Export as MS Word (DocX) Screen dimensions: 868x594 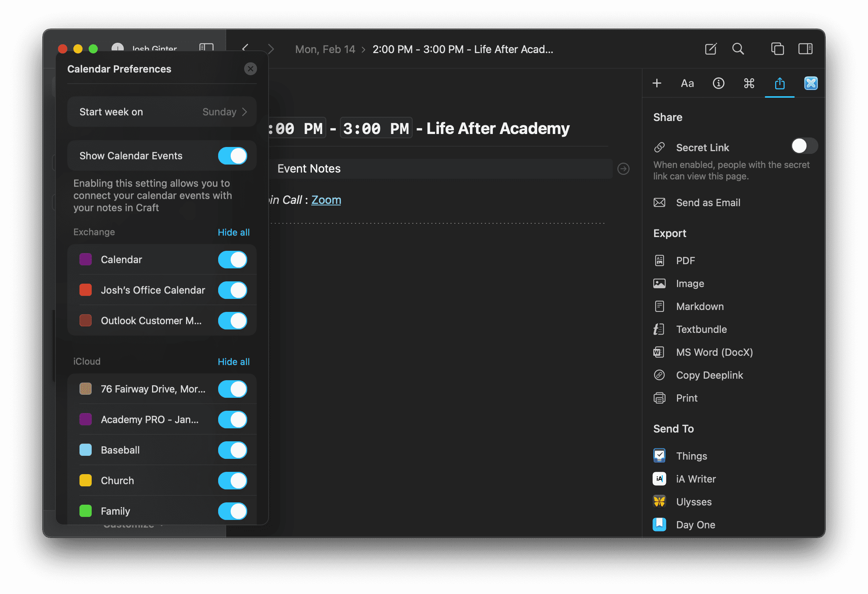(714, 352)
